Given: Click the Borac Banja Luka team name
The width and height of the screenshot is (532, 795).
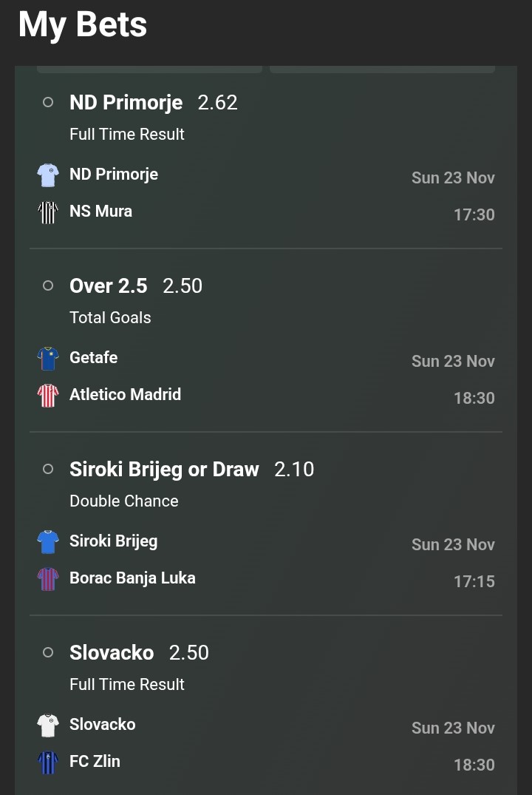Looking at the screenshot, I should click(x=132, y=578).
